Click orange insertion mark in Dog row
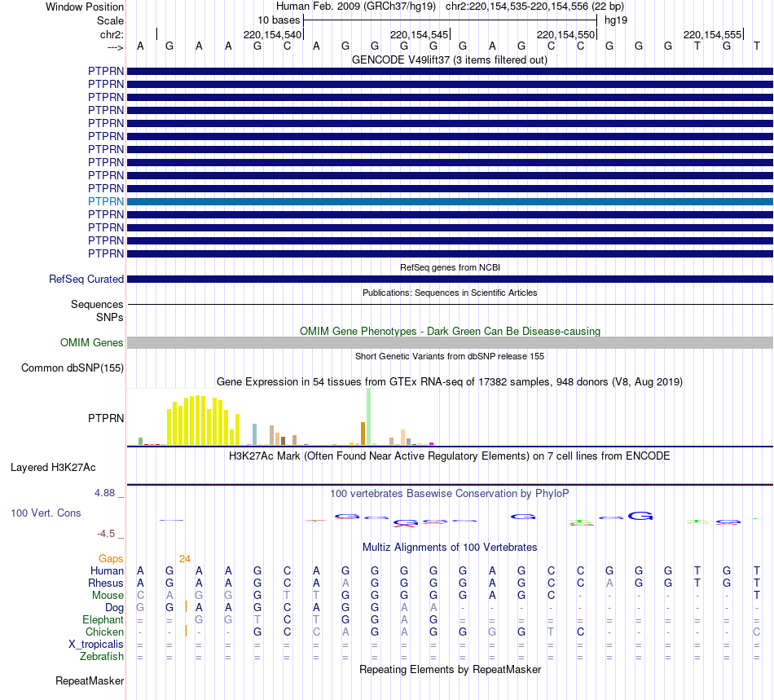774x700 pixels. point(186,607)
